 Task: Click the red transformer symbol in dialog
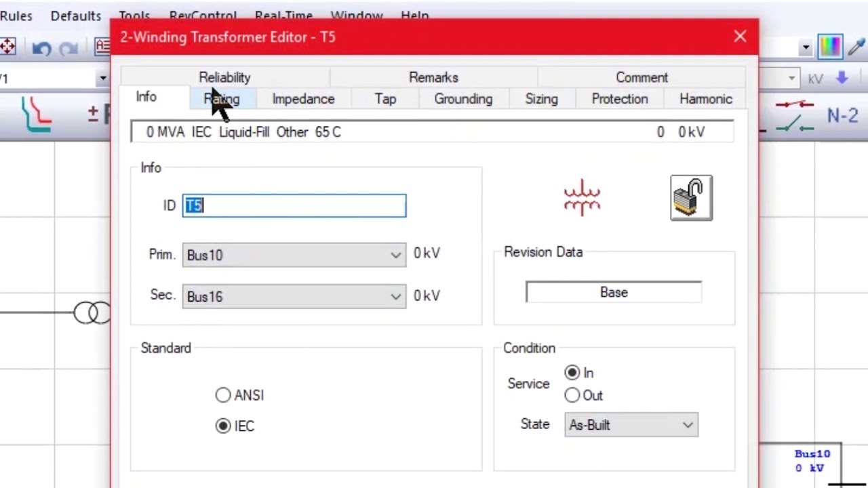tap(583, 198)
